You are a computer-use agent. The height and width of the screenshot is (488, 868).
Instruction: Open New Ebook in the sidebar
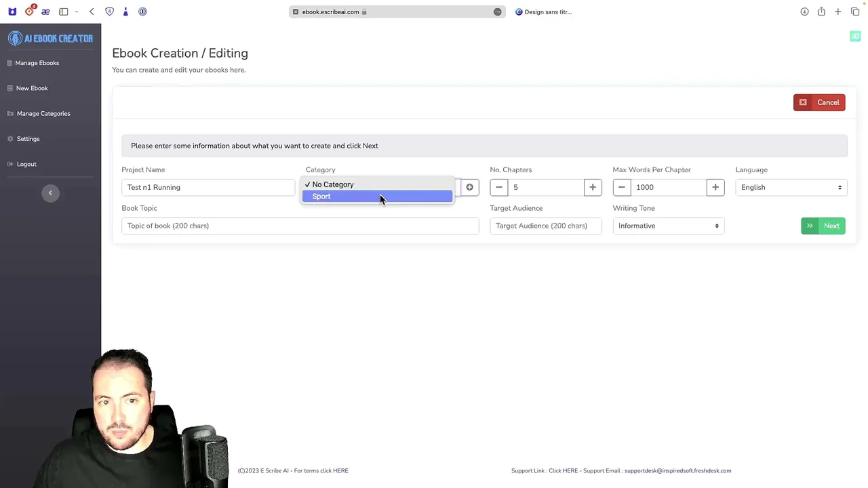tap(32, 88)
